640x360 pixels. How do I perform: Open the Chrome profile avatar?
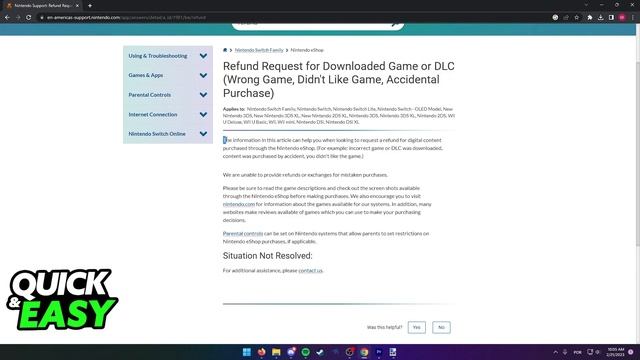point(622,18)
